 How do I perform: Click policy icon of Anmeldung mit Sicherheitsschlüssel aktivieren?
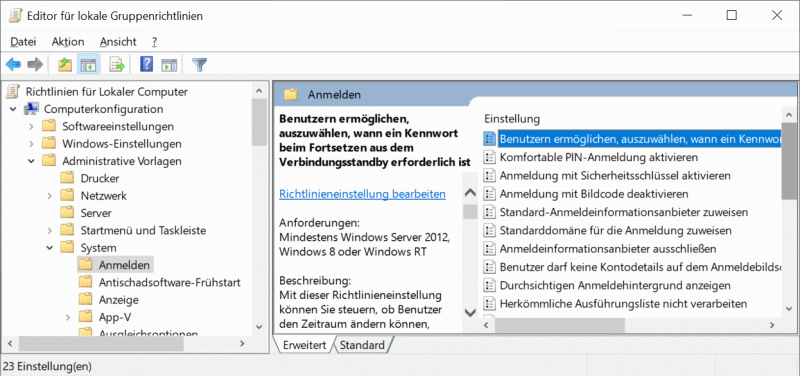pos(490,176)
